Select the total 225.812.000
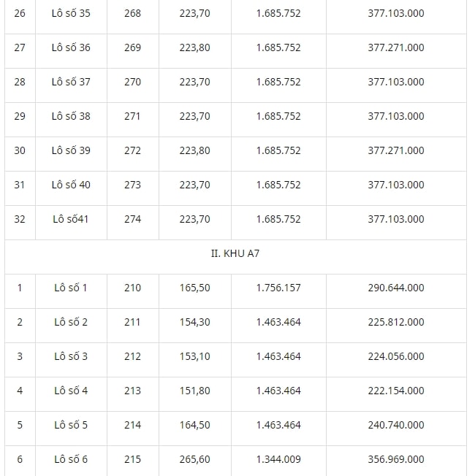This screenshot has height=476, width=475. pyautogui.click(x=396, y=322)
